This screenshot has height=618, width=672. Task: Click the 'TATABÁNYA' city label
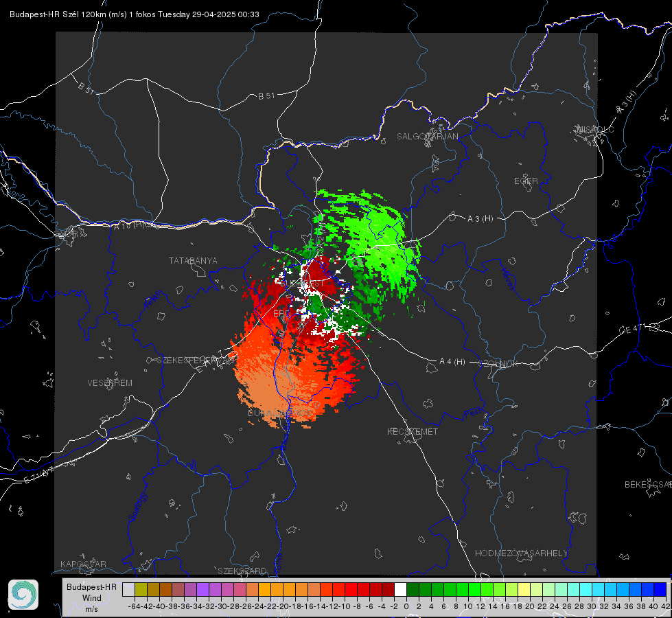click(193, 260)
